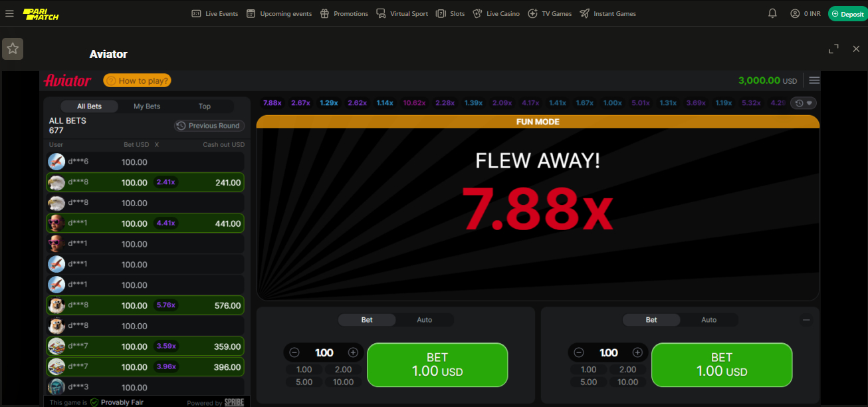Open notifications bell

click(772, 13)
